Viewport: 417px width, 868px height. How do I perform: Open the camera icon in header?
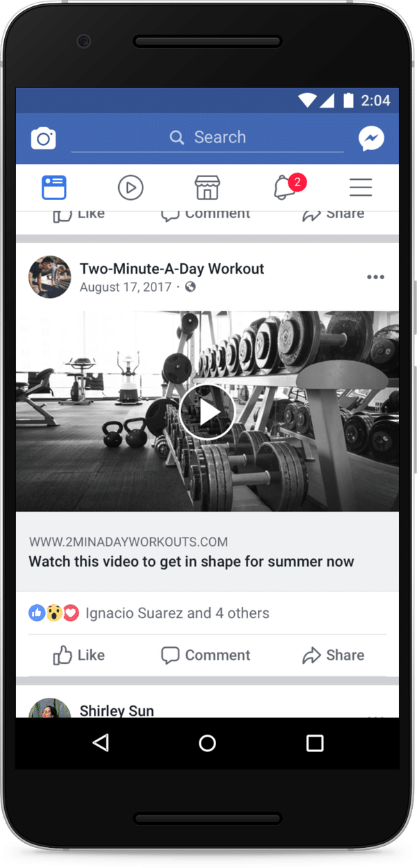[44, 138]
